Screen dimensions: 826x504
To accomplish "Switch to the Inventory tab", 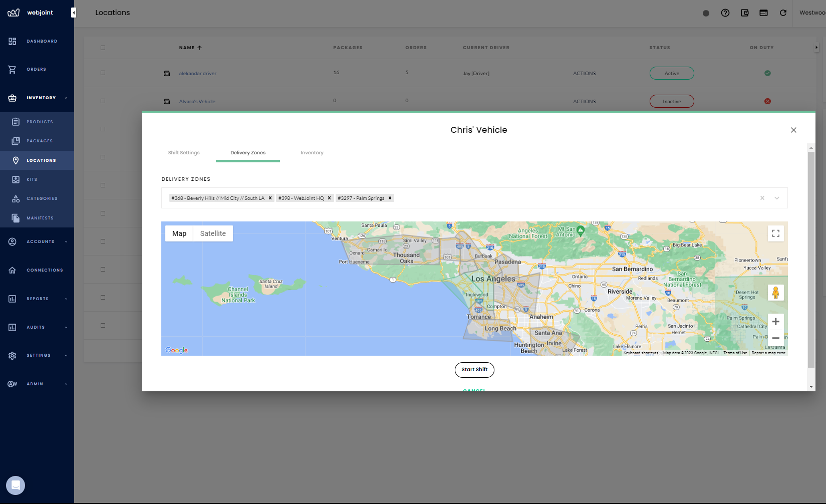I will coord(312,153).
